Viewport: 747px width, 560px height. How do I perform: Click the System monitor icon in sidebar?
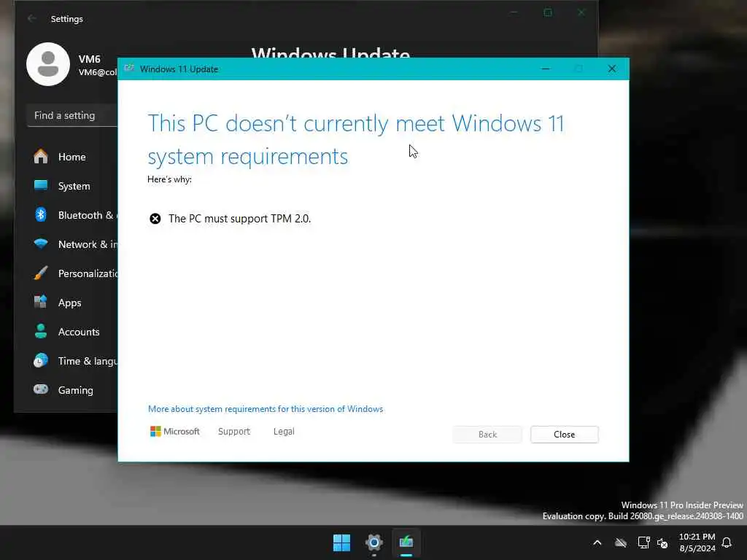(x=41, y=185)
